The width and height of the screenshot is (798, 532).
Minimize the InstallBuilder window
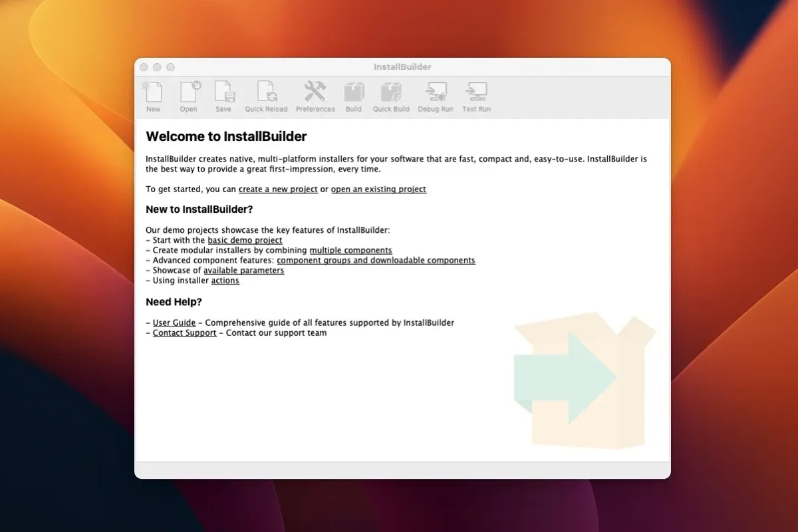click(x=157, y=67)
